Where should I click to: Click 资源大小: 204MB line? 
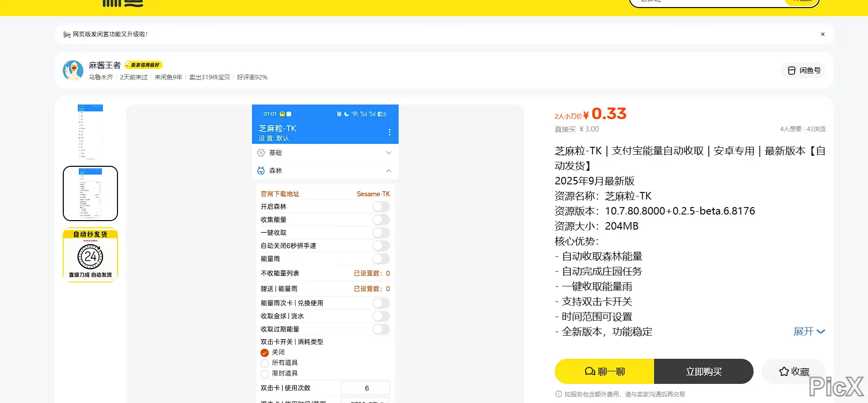(x=596, y=226)
